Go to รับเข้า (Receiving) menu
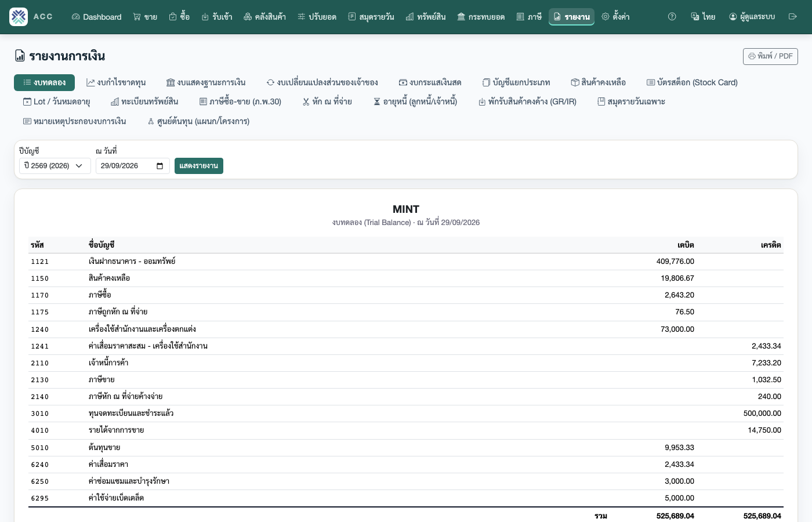The image size is (812, 522). pyautogui.click(x=217, y=17)
